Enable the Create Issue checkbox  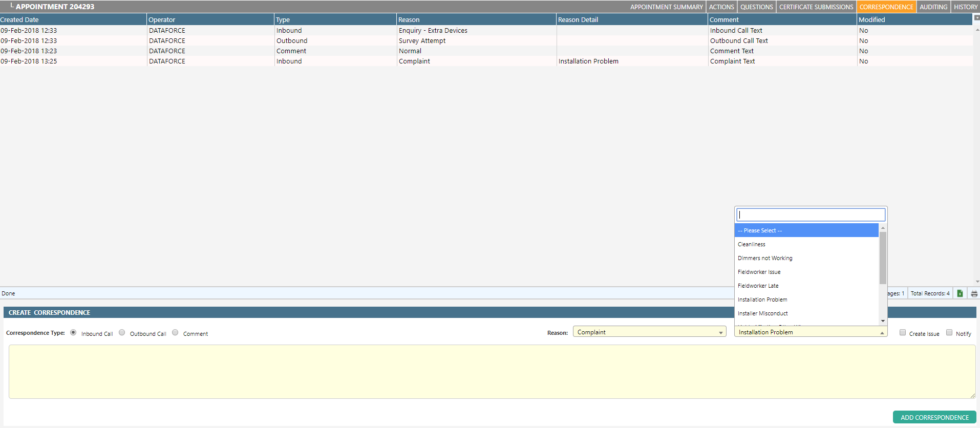click(903, 333)
